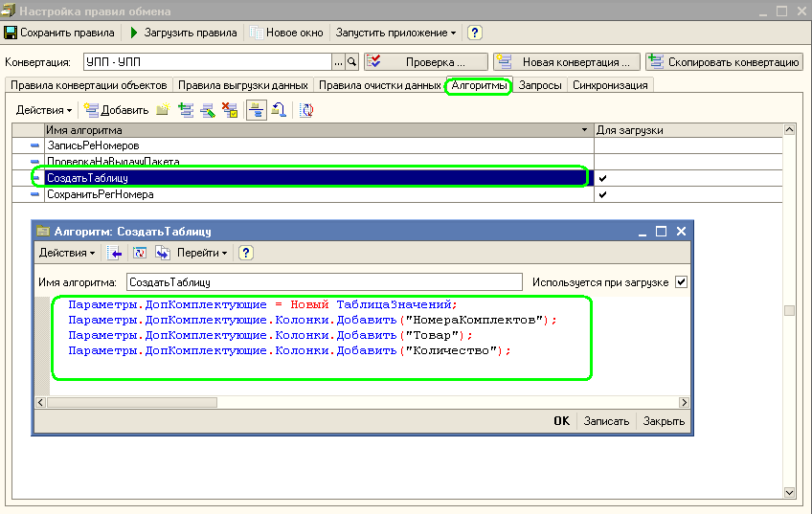This screenshot has height=514, width=812.
Task: Toggle Для загрузки checkmark in СохранитьРегНомера row
Action: click(x=602, y=194)
